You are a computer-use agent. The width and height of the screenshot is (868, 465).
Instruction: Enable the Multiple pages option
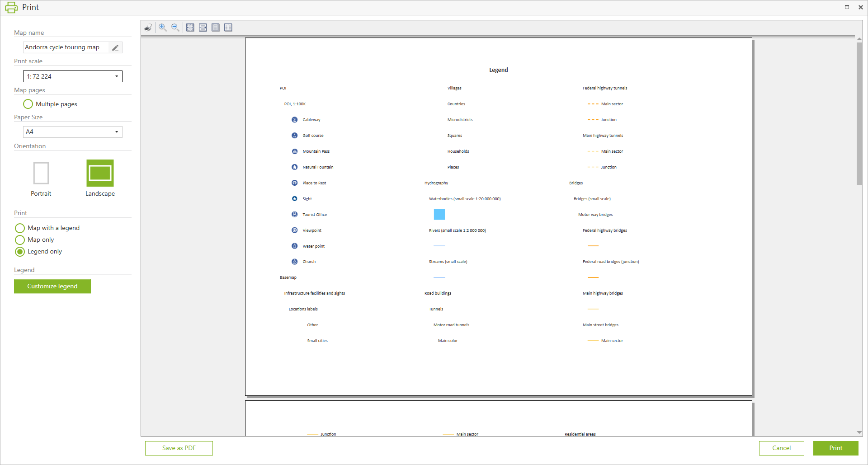[x=28, y=104]
